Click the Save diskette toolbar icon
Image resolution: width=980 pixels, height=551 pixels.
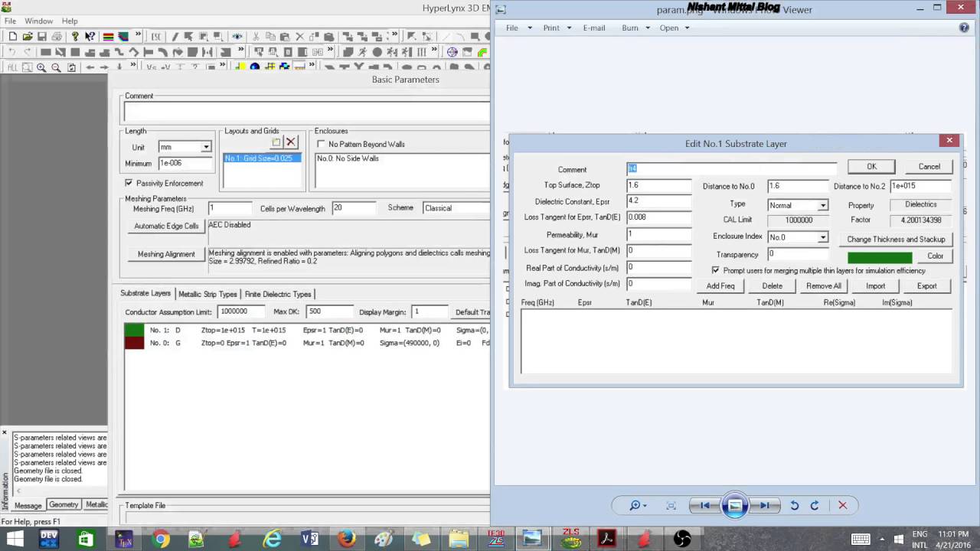(x=42, y=37)
